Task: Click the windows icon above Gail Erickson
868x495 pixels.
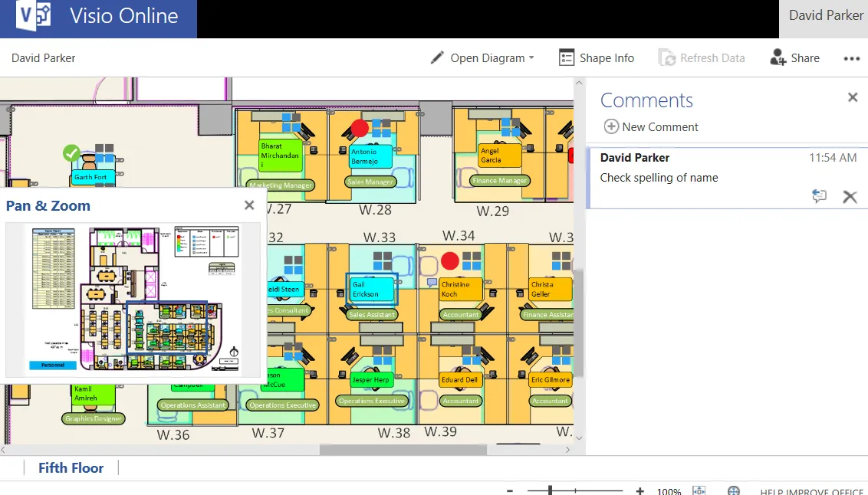Action: tap(383, 261)
